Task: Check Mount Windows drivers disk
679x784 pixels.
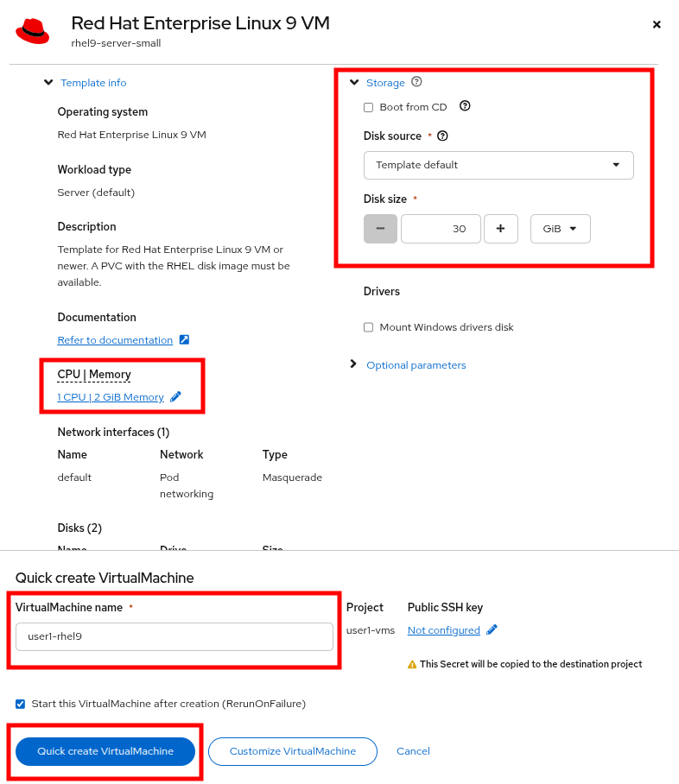Action: tap(369, 327)
